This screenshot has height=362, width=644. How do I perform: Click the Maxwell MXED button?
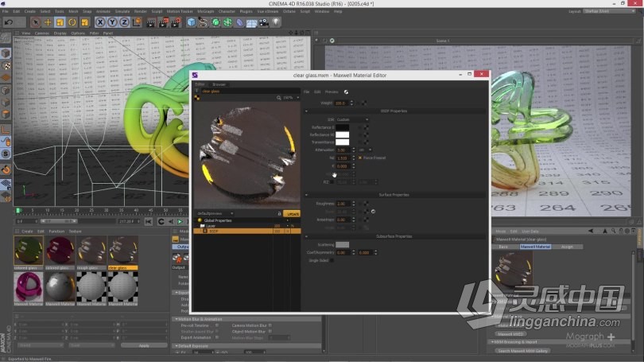coord(510,334)
